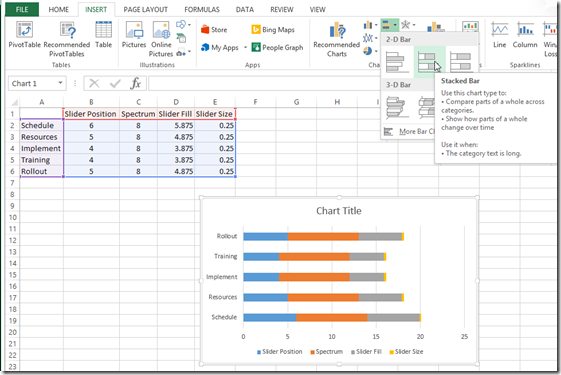Switch to the PAGE LAYOUT tab
Screen dimensions: 561x375
coord(146,10)
